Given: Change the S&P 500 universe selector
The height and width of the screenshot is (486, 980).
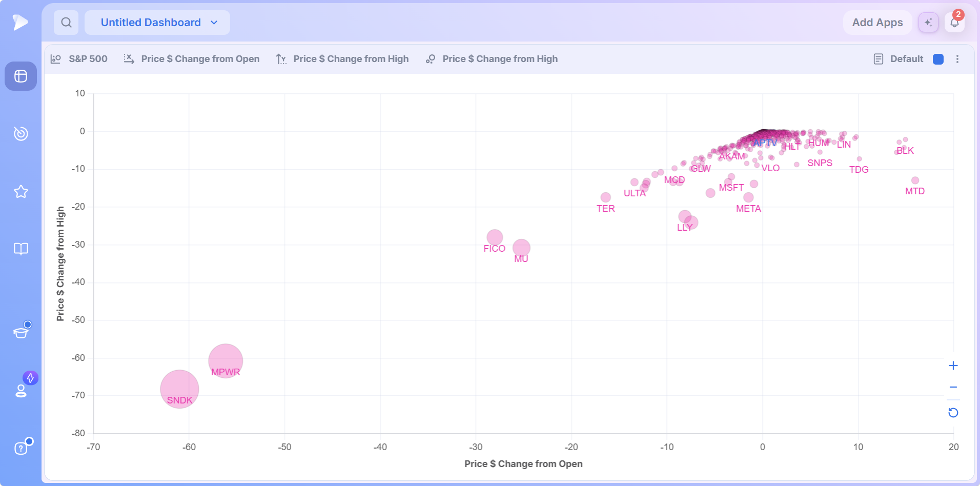Looking at the screenshot, I should (79, 59).
